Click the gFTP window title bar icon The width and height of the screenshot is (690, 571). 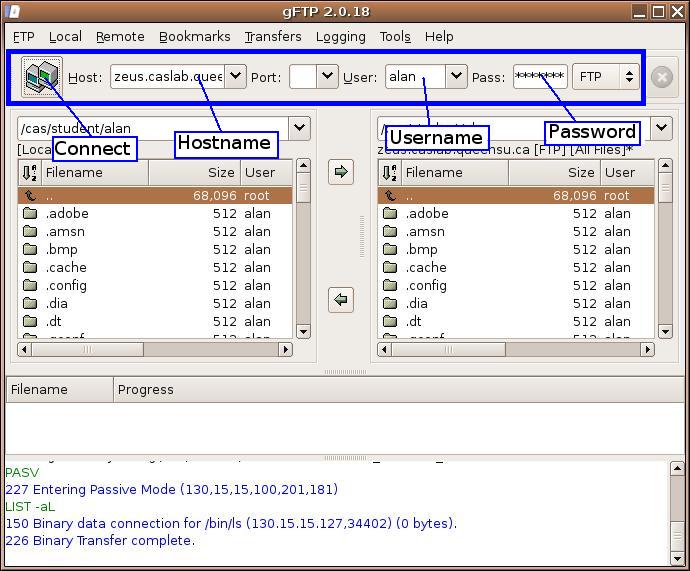click(13, 11)
